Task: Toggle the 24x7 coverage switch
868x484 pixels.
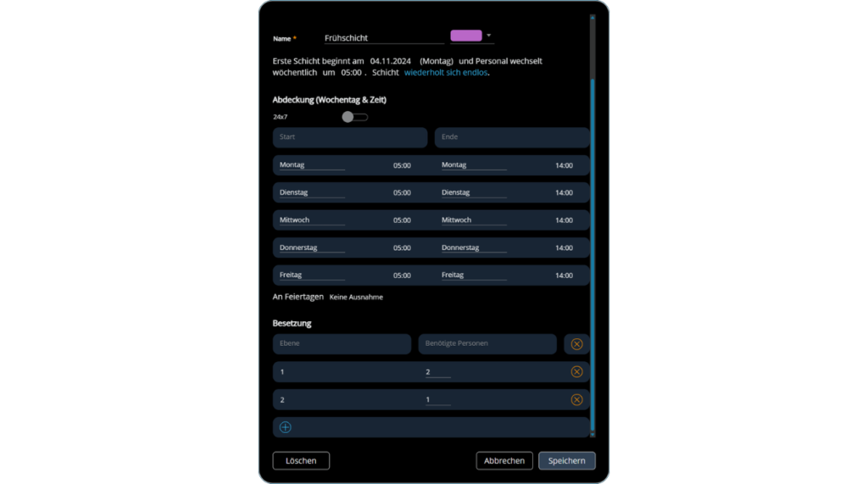Action: point(354,117)
